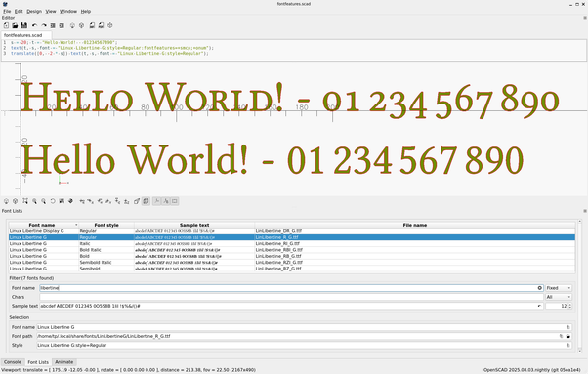Select the LinLibertine_RB_G.ttf Bold row
Viewport: 588px width, 374px height.
point(292,256)
